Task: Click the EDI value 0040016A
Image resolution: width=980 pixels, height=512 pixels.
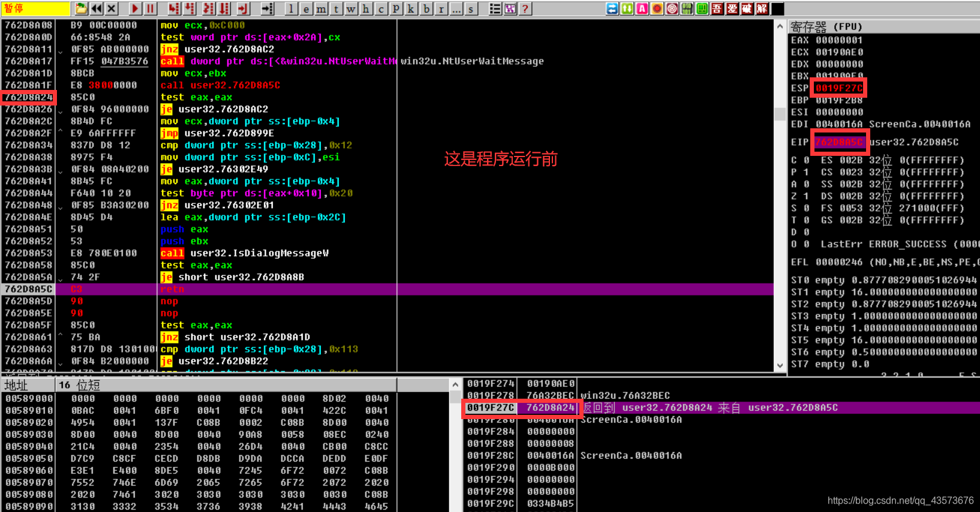Action: click(839, 124)
